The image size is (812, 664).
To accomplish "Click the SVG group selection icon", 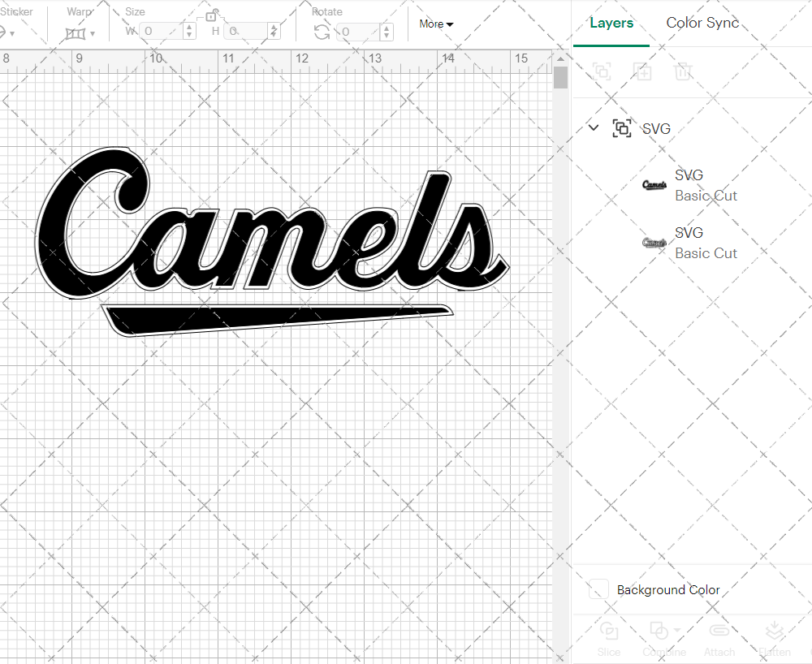I will (621, 128).
